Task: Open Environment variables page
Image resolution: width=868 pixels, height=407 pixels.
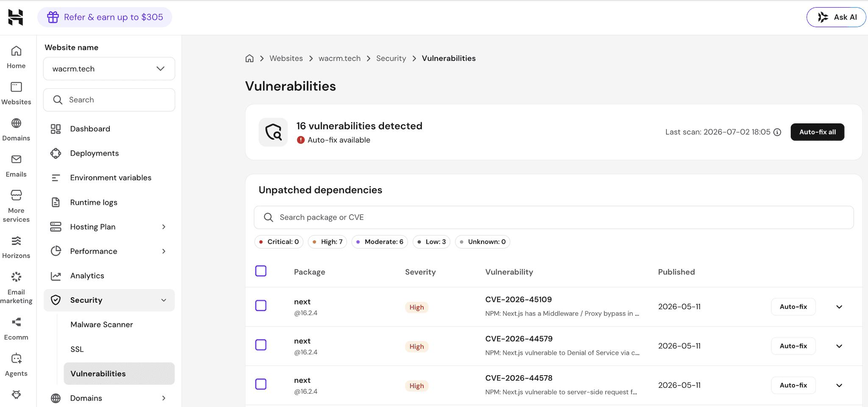Action: pyautogui.click(x=109, y=178)
